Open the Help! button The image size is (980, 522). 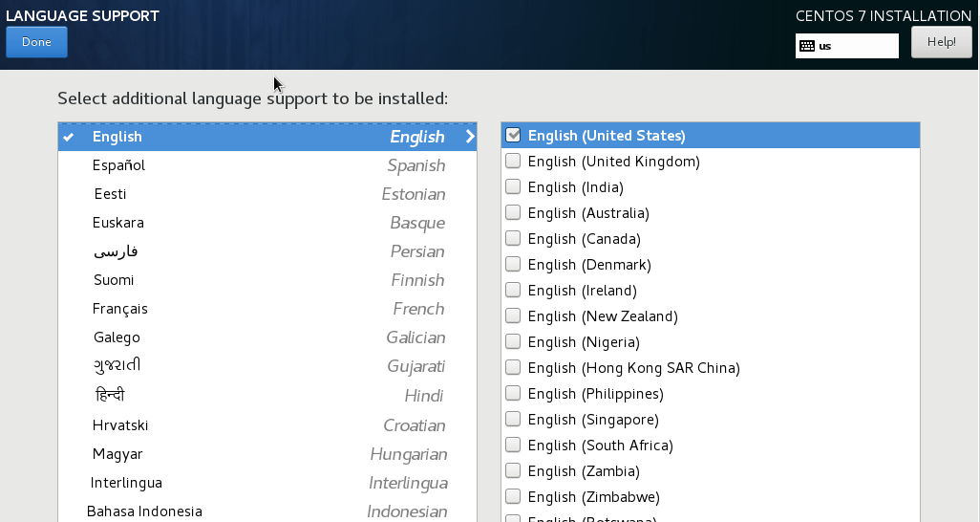pyautogui.click(x=941, y=42)
